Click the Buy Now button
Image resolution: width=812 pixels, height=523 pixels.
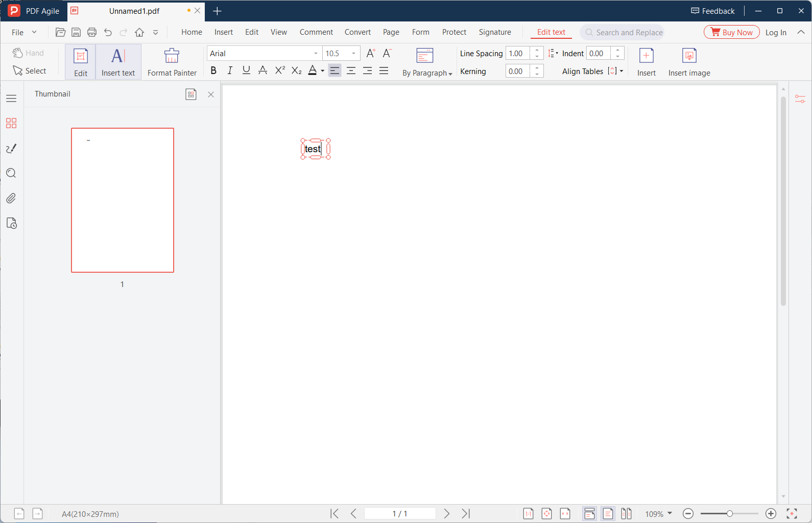click(x=732, y=32)
